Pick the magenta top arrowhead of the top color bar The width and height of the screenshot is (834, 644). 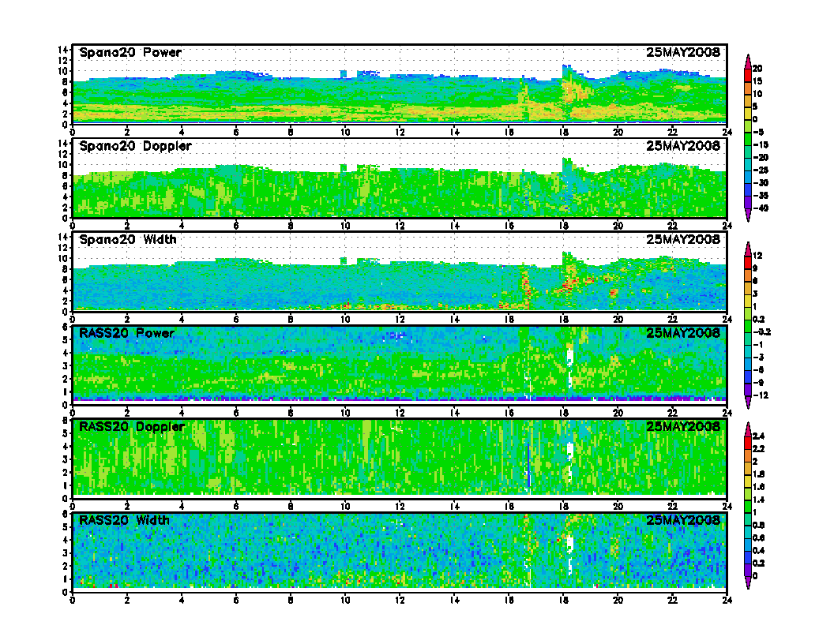(x=748, y=62)
